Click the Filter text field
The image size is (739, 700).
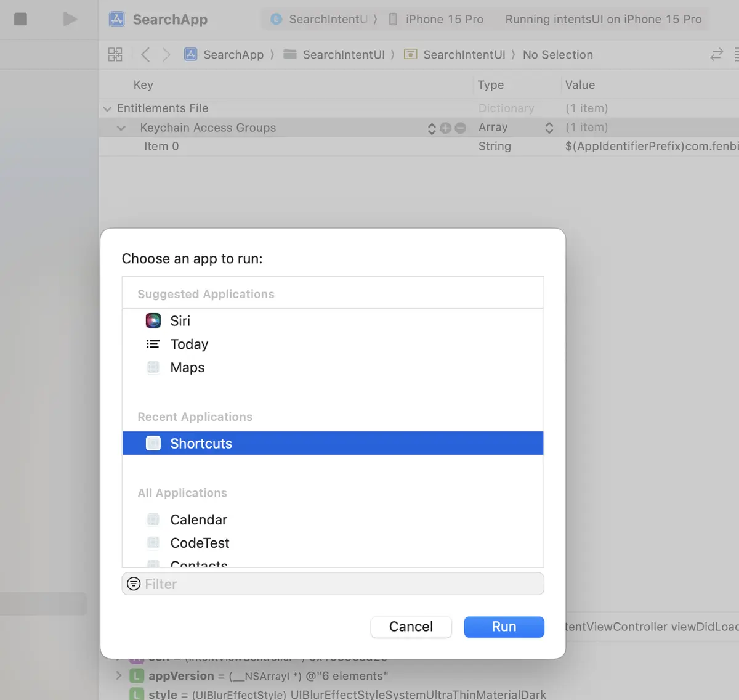pos(333,584)
